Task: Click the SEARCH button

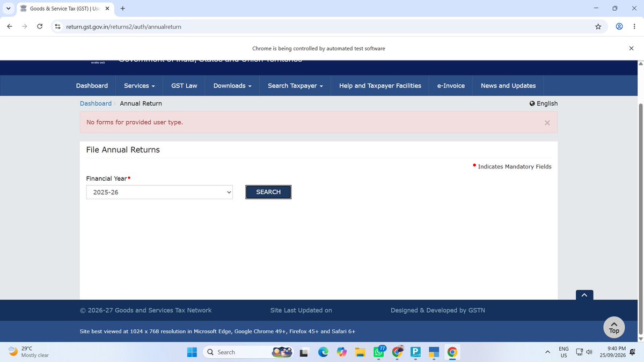Action: [268, 192]
